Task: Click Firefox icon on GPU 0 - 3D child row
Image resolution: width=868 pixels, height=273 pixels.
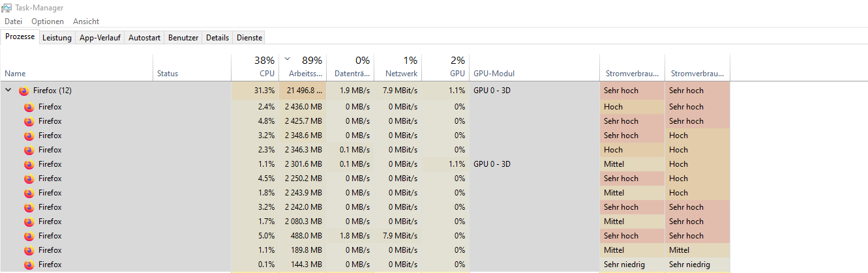Action: (x=29, y=164)
